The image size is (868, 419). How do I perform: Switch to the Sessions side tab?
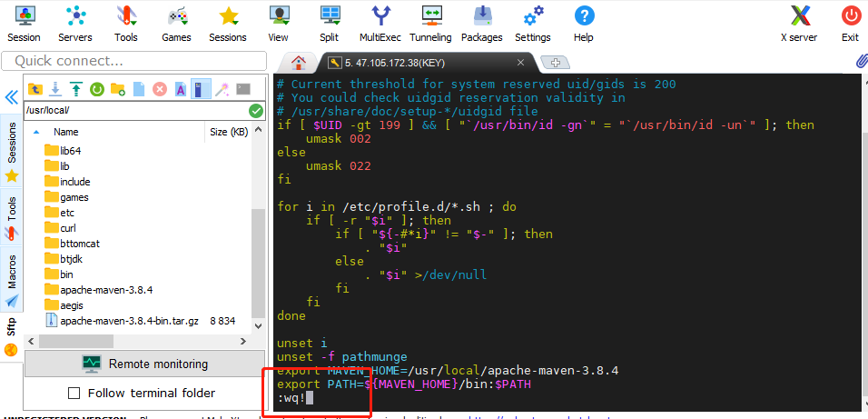(x=12, y=152)
